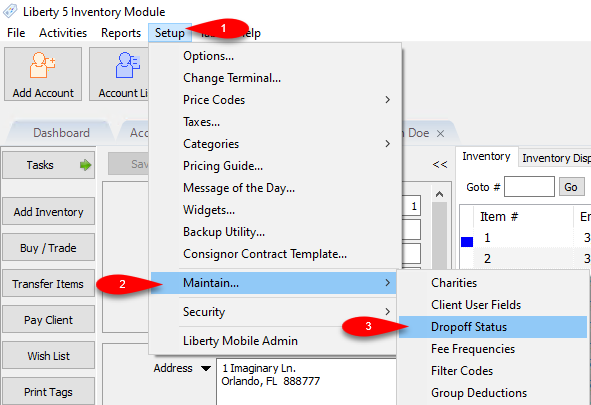Switch to the Inventory tab
The width and height of the screenshot is (591, 405).
[486, 156]
